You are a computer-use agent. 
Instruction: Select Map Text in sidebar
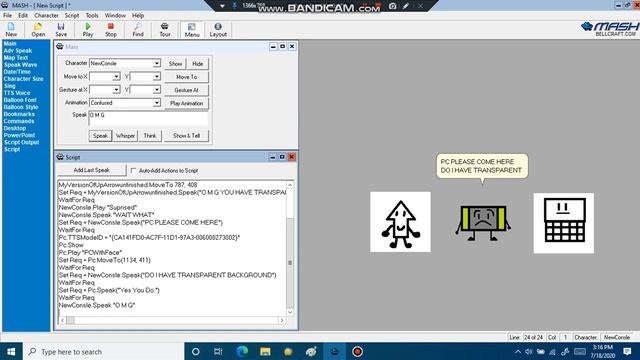(16, 58)
